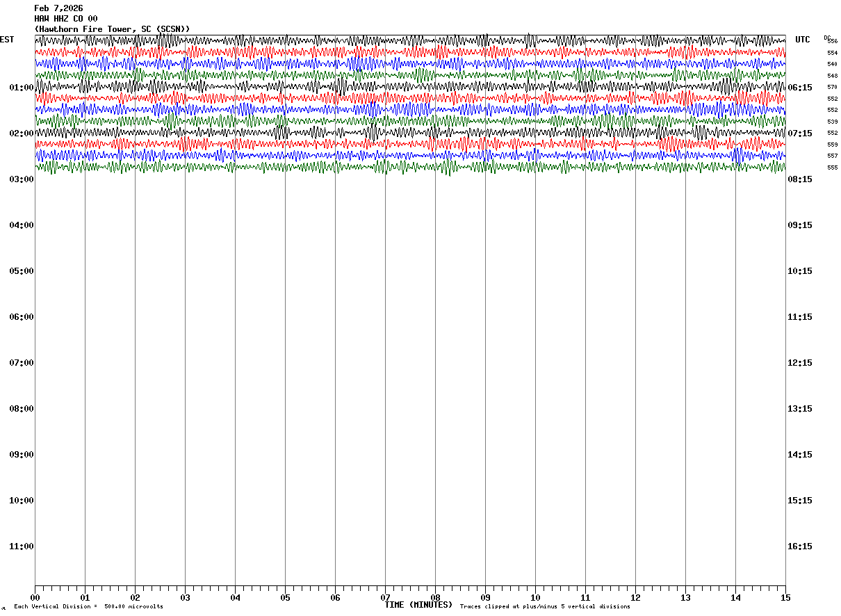Click minute tick label "09" on time axis
841x616 pixels.
(x=485, y=597)
